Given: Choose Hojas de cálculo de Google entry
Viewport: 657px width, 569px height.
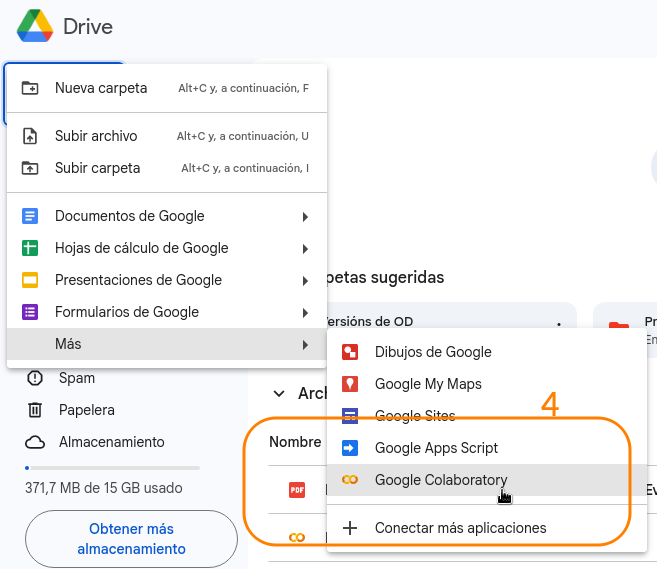Looking at the screenshot, I should tap(167, 248).
